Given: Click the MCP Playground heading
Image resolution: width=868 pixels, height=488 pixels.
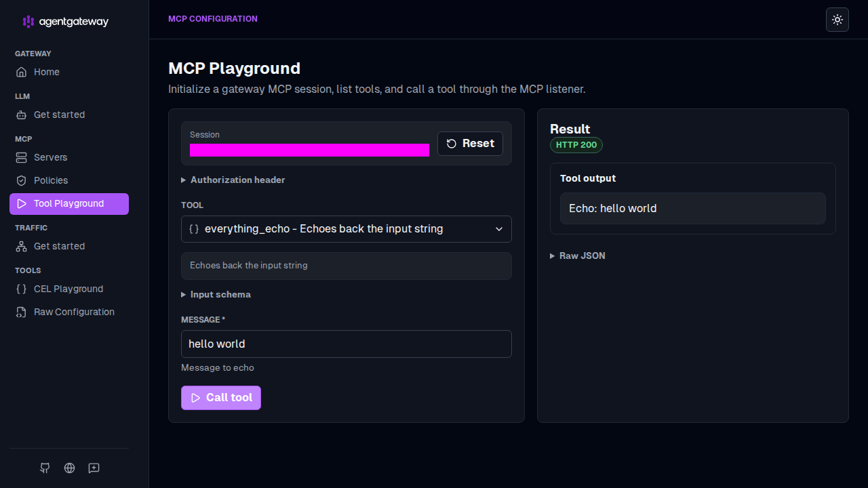Looking at the screenshot, I should [234, 68].
